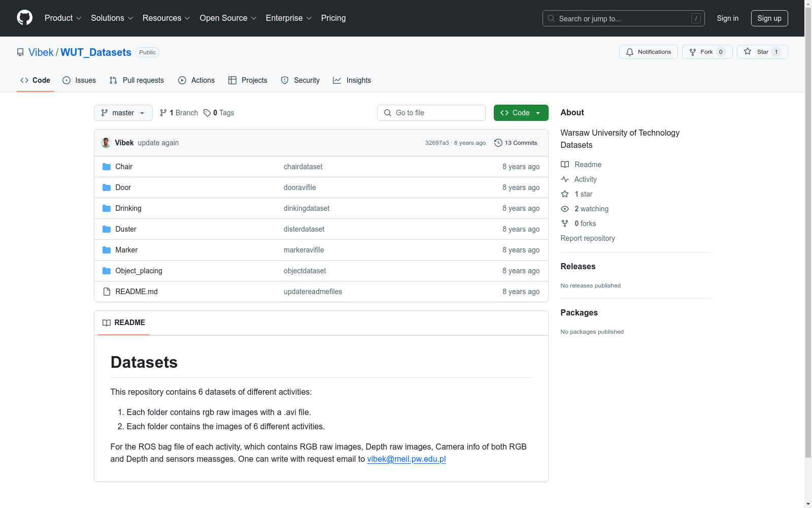Click the notifications bell icon

(630, 52)
